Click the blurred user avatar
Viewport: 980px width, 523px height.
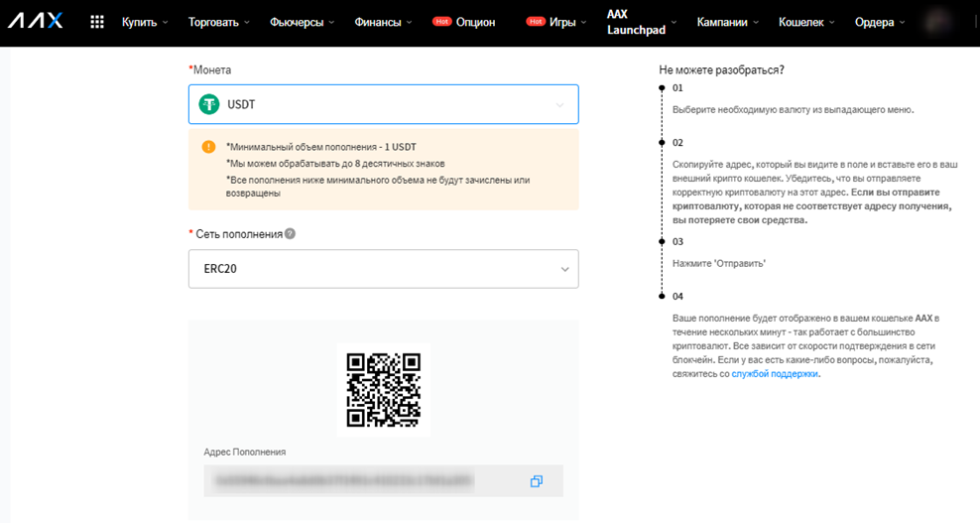pyautogui.click(x=939, y=22)
